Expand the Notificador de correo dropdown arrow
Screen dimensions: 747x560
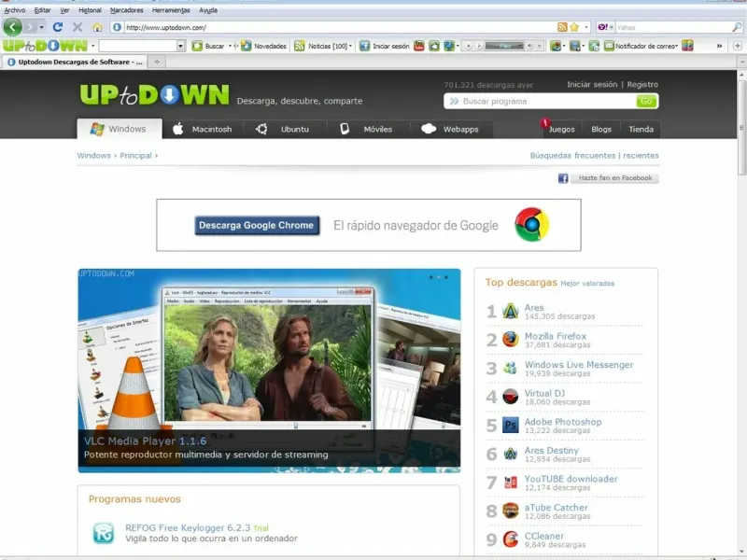[677, 46]
